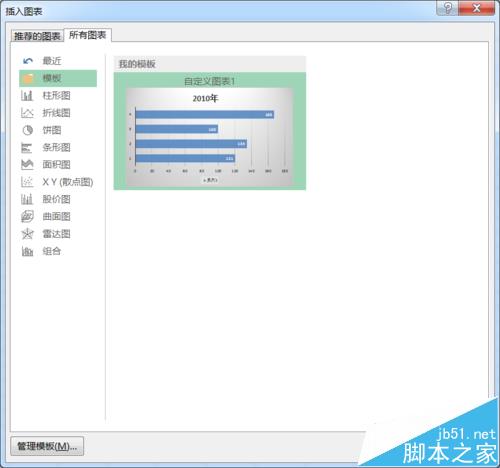The height and width of the screenshot is (468, 500).
Task: Click the Bar chart (条形图) icon
Action: click(27, 147)
